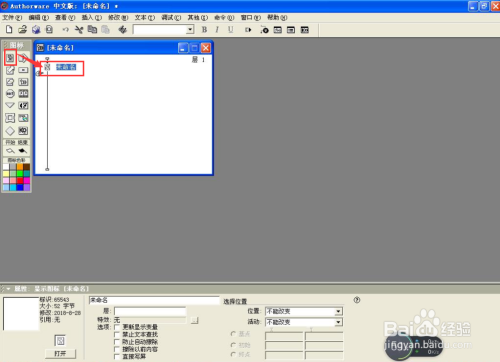The width and height of the screenshot is (500, 362).
Task: Select the 终点 radio button
Action: [233, 354]
